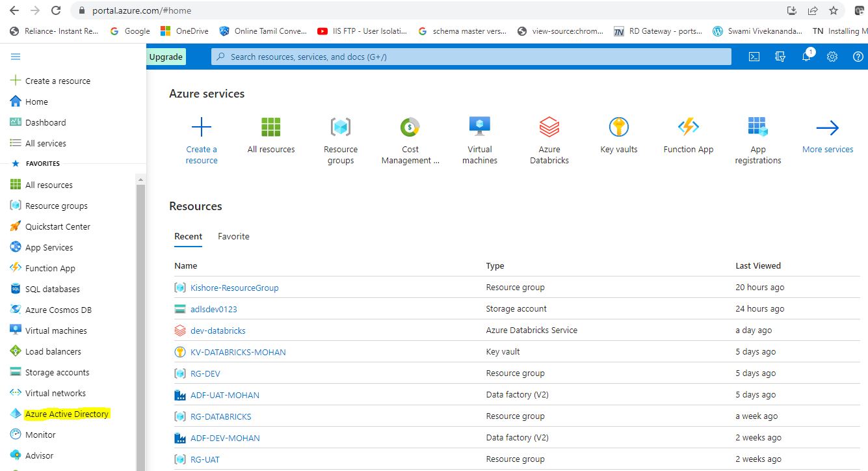Screen dimensions: 868x471
Task: Toggle bookmark star in address bar
Action: tap(833, 10)
